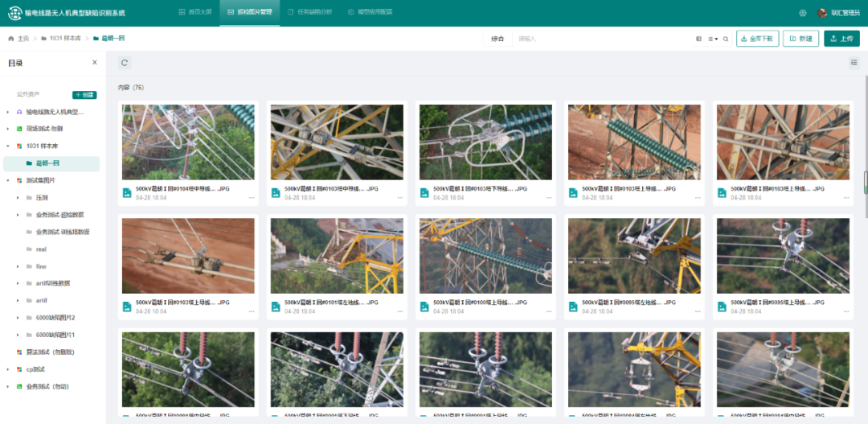Expand the 现场测试-勿删 tree node
The width and height of the screenshot is (868, 424).
pyautogui.click(x=8, y=129)
